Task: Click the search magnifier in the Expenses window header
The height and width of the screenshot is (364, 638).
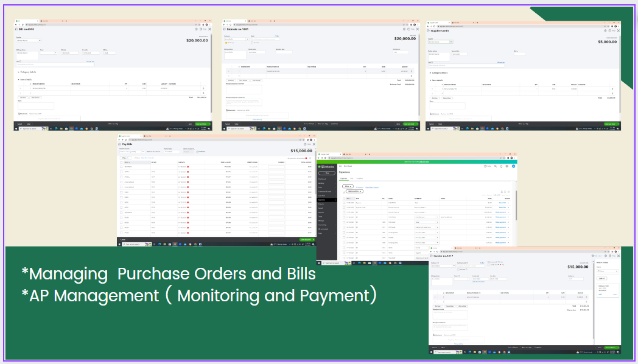Action: (495, 166)
